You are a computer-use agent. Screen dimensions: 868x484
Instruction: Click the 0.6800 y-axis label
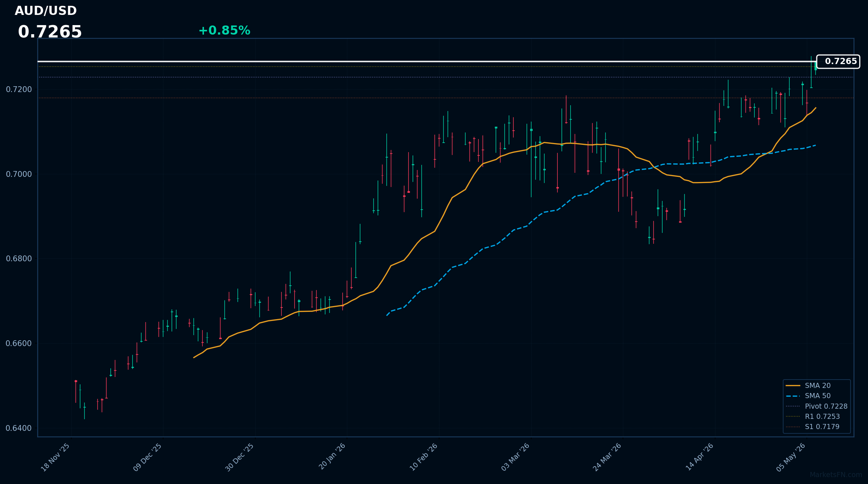19,259
